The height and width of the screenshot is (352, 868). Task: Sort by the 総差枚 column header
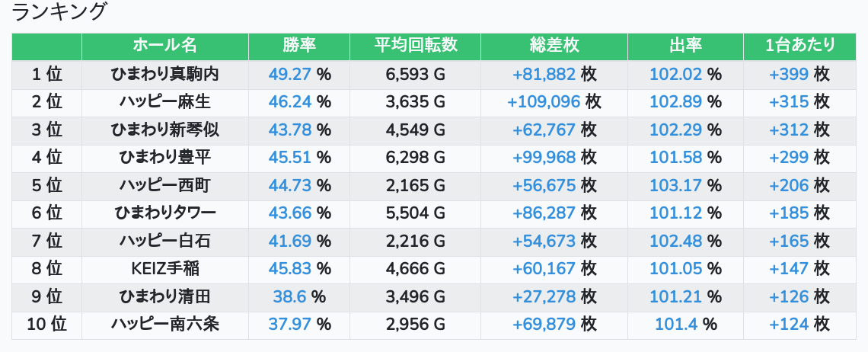coord(554,46)
